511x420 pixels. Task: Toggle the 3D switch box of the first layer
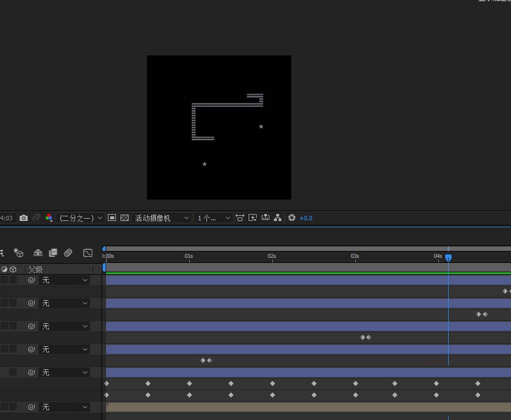click(x=13, y=280)
